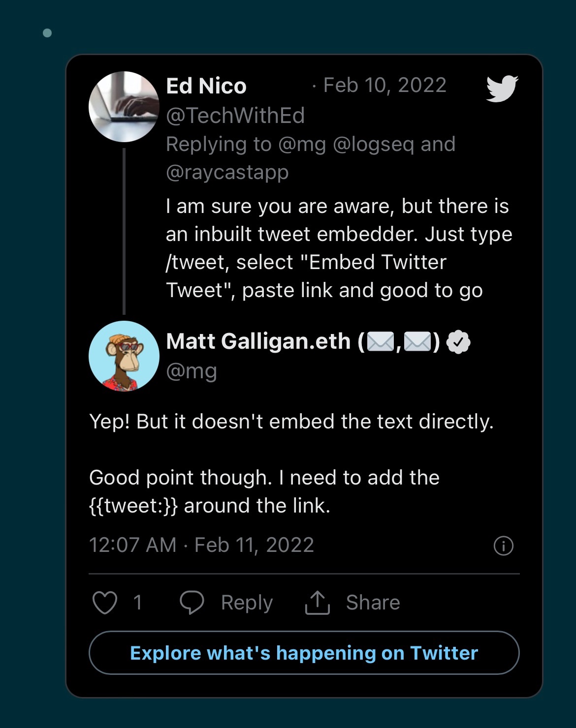The width and height of the screenshot is (576, 728).
Task: Visit the @TechWithEd handle
Action: (235, 116)
